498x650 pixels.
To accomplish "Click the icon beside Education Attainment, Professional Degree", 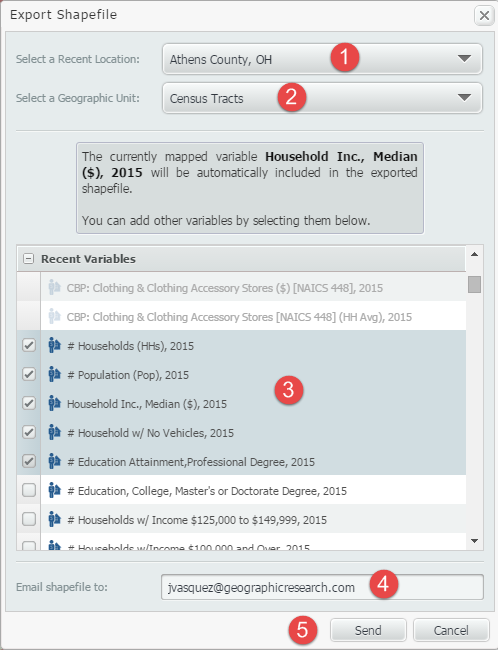I will pos(54,461).
